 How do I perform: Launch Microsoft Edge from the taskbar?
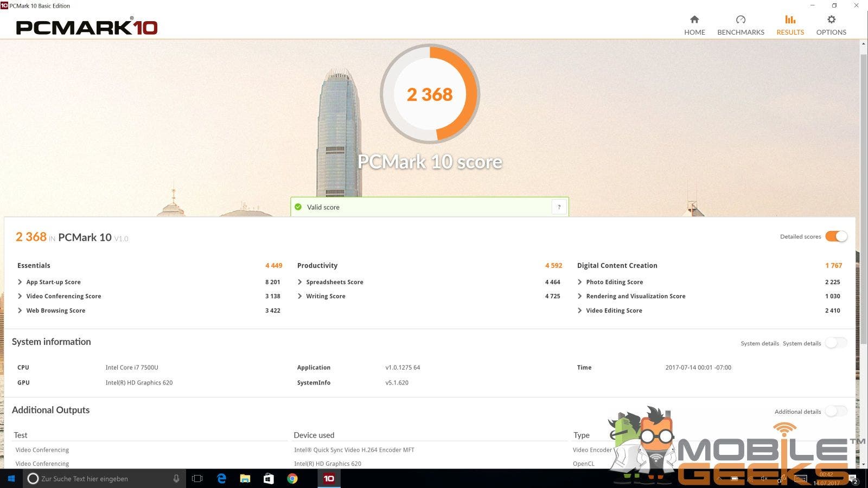(x=221, y=479)
